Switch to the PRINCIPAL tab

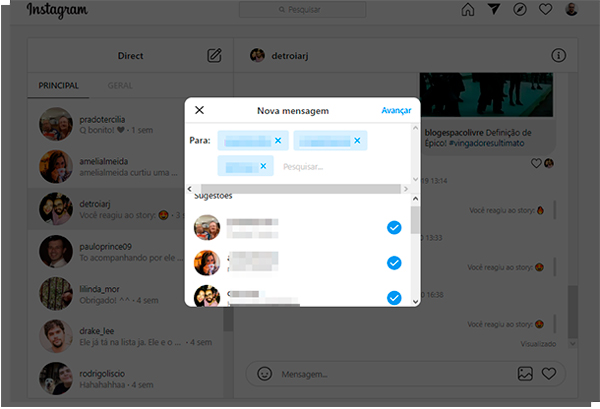point(59,85)
